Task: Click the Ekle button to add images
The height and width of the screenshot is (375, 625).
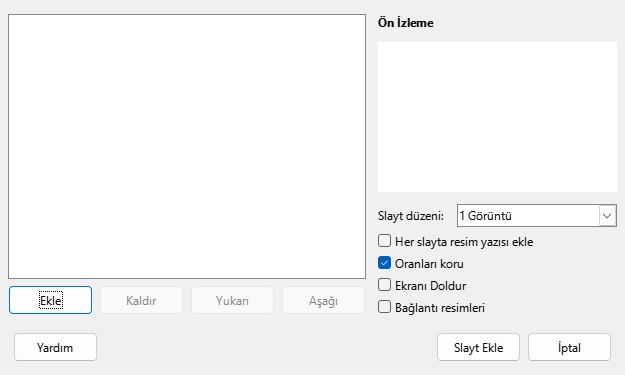Action: (x=51, y=300)
